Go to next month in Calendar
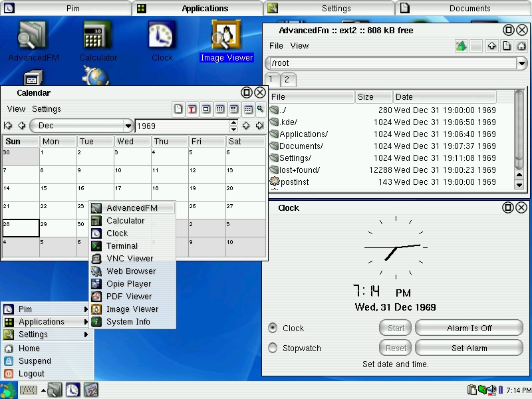Viewport: 532px width, 399px height. (246, 126)
